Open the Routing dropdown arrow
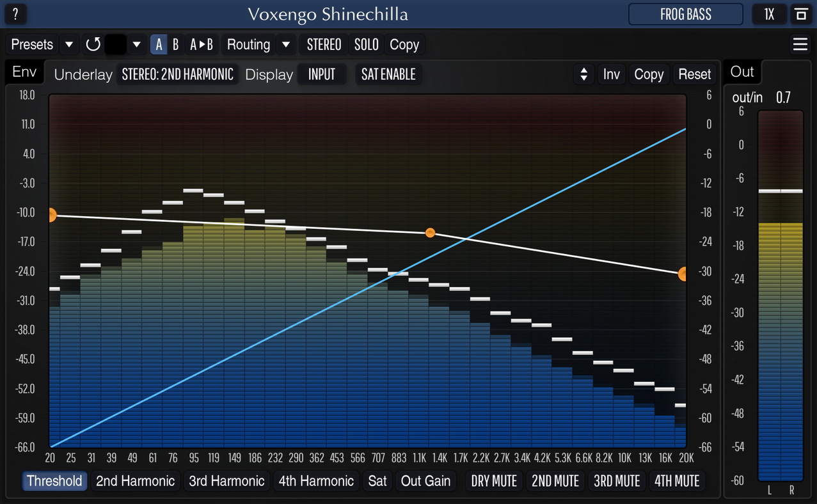 (x=286, y=45)
